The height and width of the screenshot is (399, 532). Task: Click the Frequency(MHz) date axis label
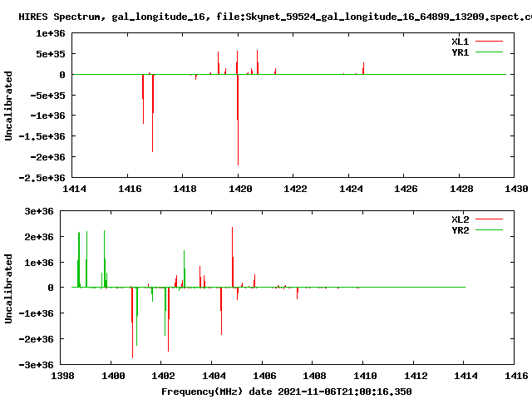click(286, 392)
